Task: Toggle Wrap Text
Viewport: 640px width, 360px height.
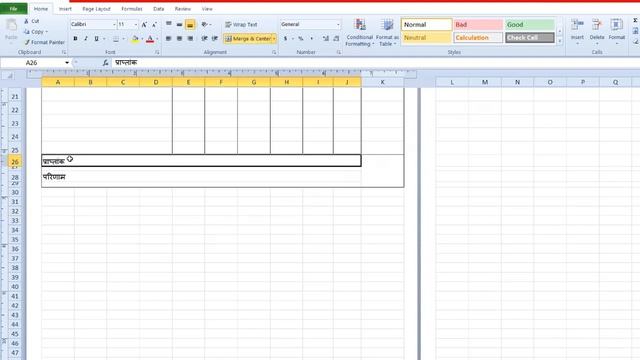Action: (242, 24)
